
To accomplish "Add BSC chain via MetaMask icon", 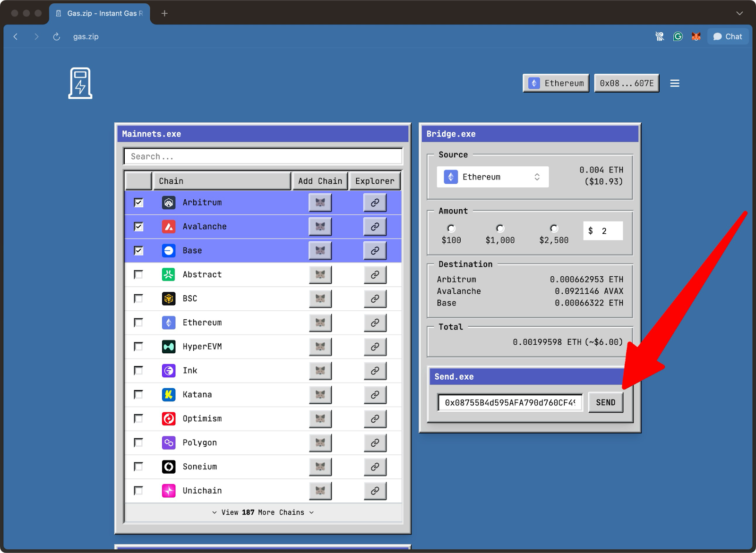I will [320, 299].
